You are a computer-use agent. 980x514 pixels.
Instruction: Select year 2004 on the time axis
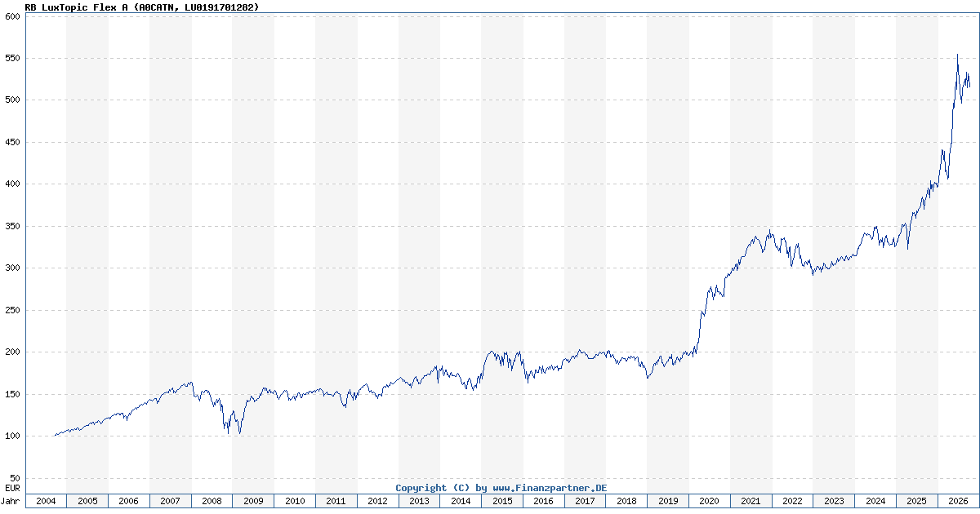tap(46, 501)
